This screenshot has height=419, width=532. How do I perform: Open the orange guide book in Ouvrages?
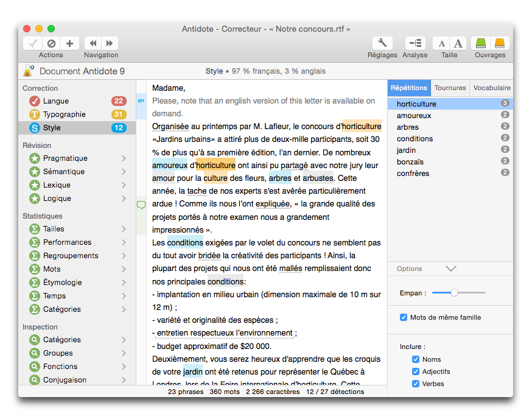point(499,43)
